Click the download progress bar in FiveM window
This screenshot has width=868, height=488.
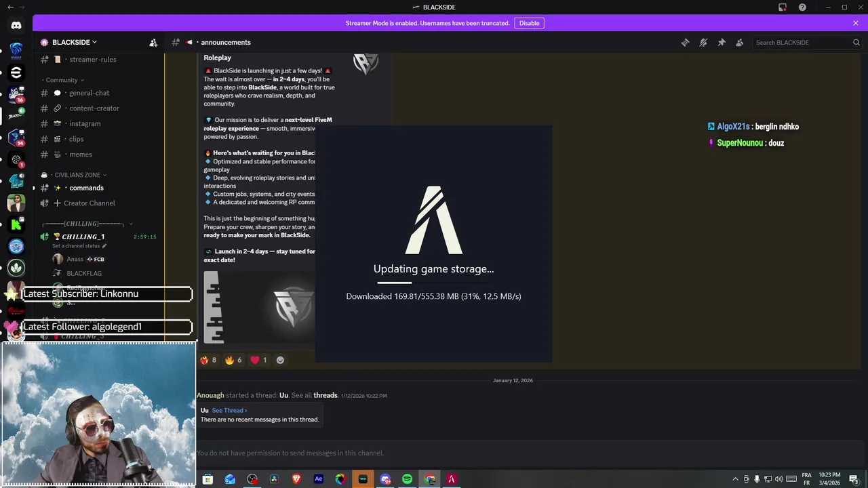434,283
